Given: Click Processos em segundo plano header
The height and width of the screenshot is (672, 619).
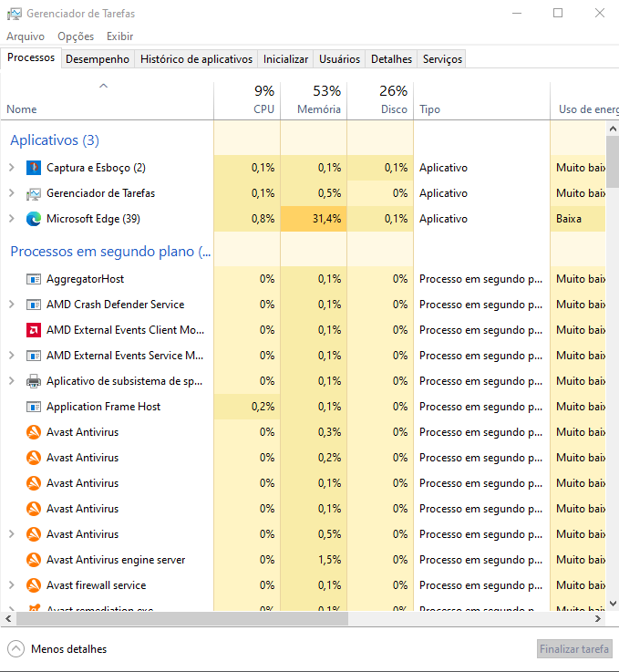Looking at the screenshot, I should pyautogui.click(x=110, y=251).
